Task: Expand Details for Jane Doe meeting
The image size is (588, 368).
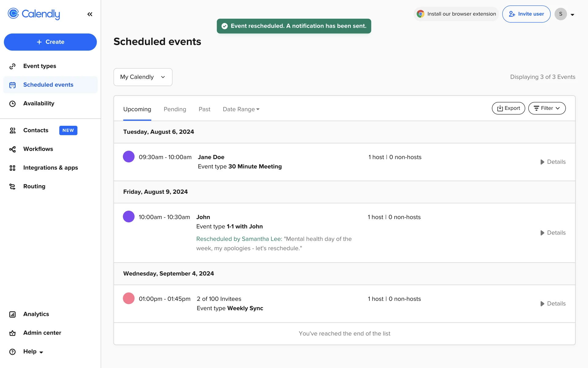Action: [x=553, y=162]
